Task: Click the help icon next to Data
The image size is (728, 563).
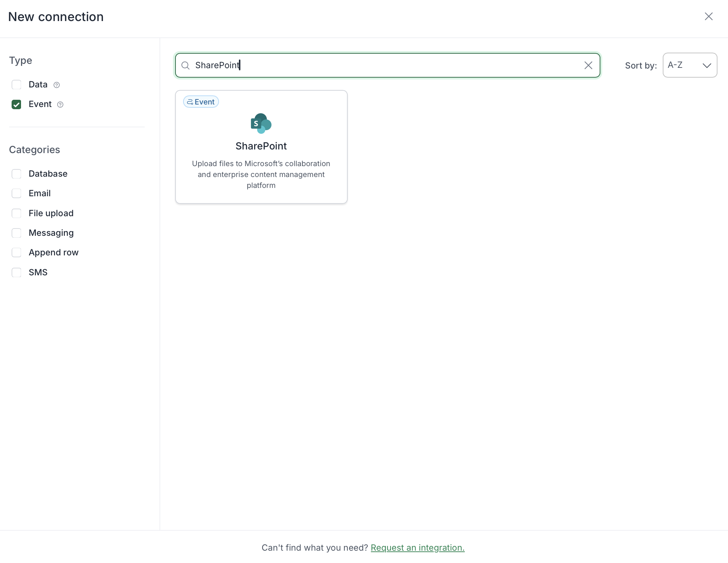Action: [57, 85]
